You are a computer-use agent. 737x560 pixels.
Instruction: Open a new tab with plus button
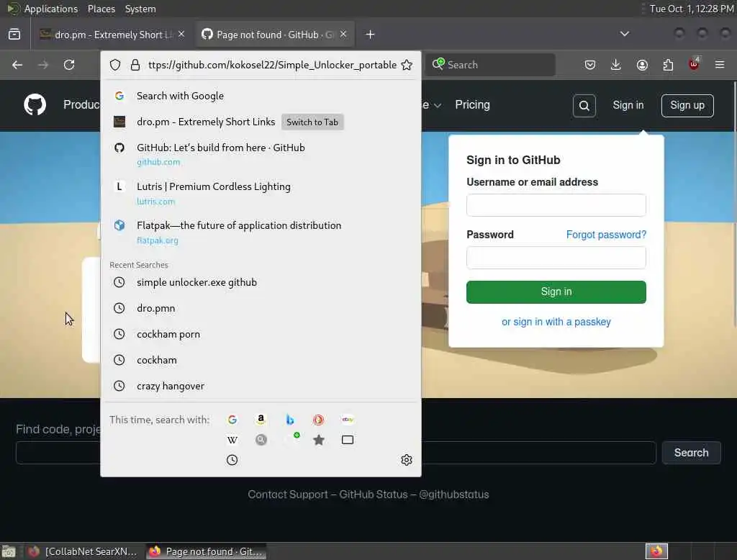tap(371, 35)
